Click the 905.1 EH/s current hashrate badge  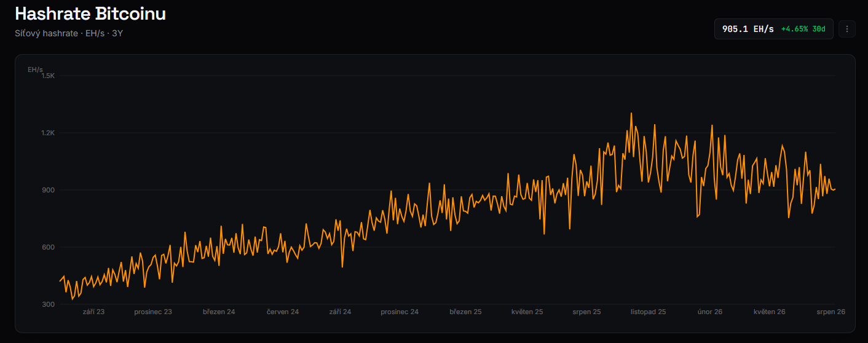774,29
